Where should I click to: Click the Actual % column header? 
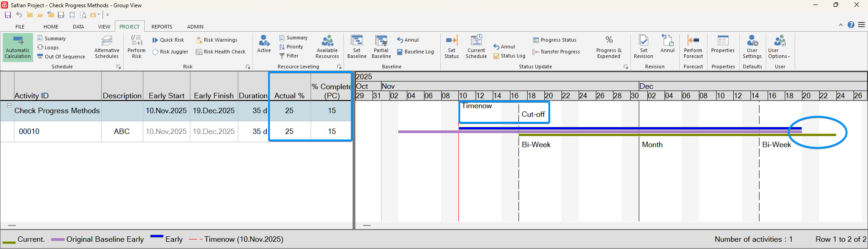point(289,86)
